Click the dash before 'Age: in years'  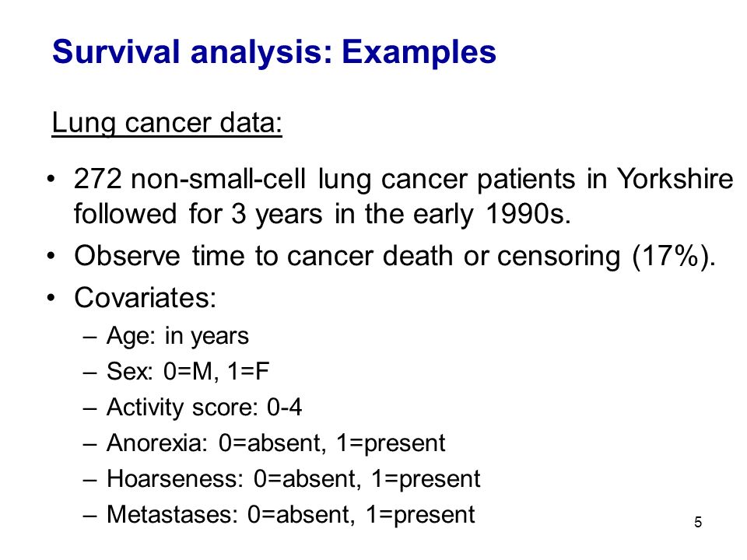pyautogui.click(x=89, y=337)
